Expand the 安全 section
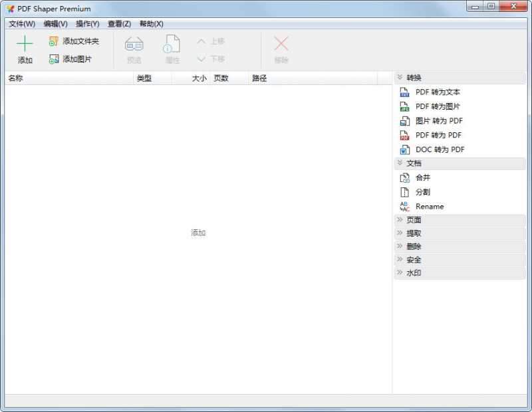Viewport: 532px width, 412px height. 413,259
